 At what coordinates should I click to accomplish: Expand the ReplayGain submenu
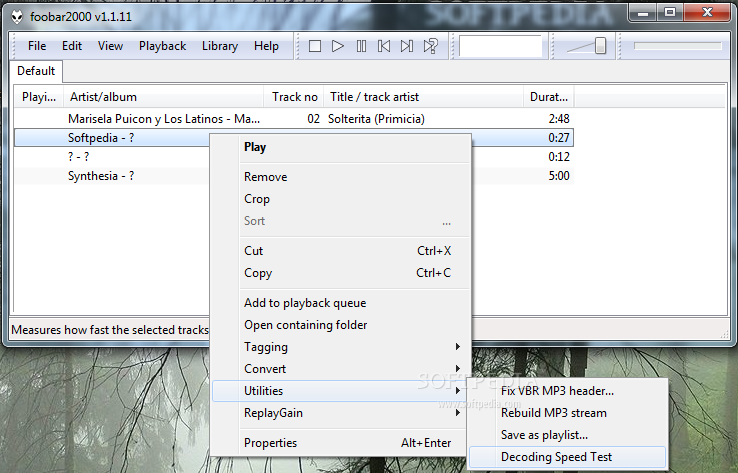[341, 413]
